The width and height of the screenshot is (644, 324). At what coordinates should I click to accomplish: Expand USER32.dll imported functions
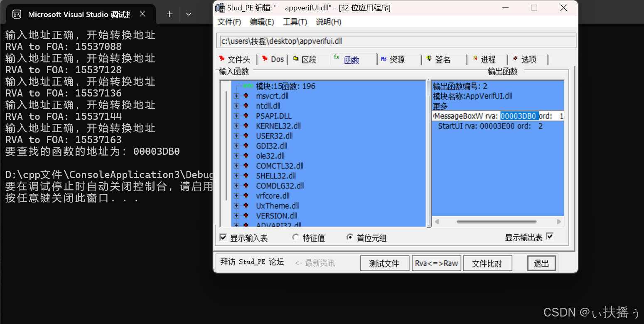point(236,136)
